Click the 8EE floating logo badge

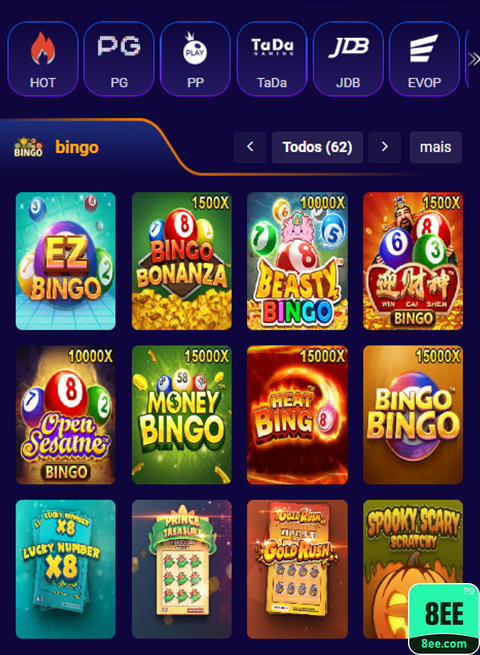point(444,619)
